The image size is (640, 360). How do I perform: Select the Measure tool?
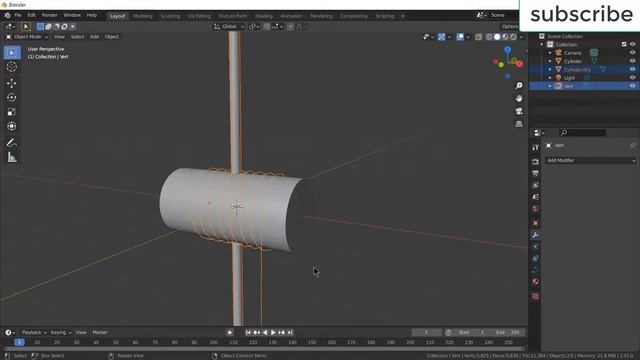tap(12, 157)
